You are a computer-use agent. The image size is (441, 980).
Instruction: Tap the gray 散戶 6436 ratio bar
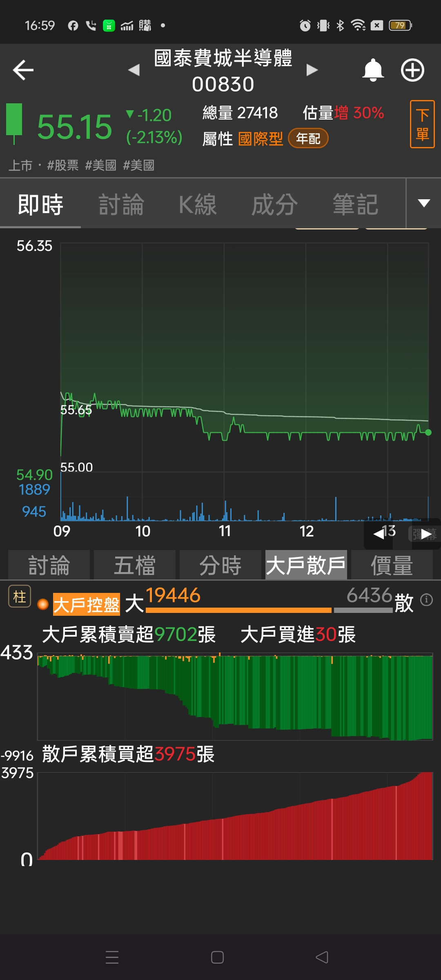coord(363,610)
